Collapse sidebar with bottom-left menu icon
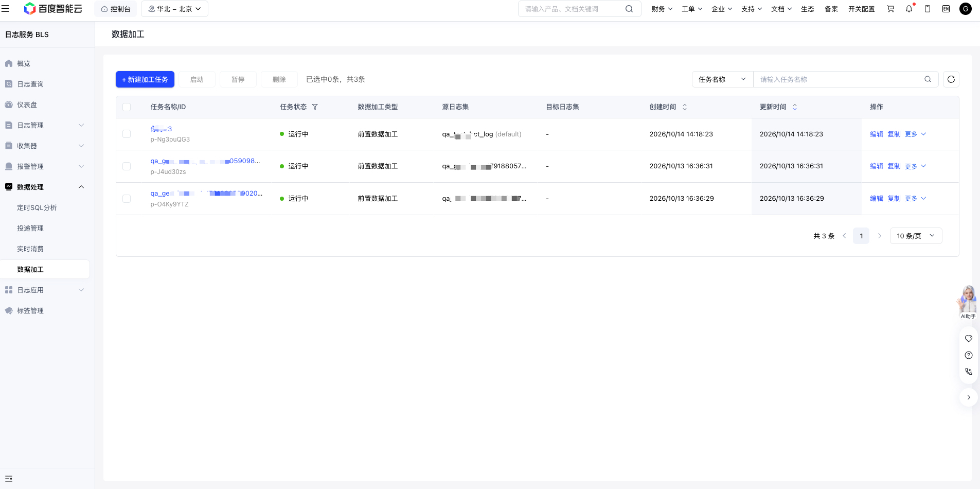This screenshot has height=489, width=980. (x=9, y=479)
